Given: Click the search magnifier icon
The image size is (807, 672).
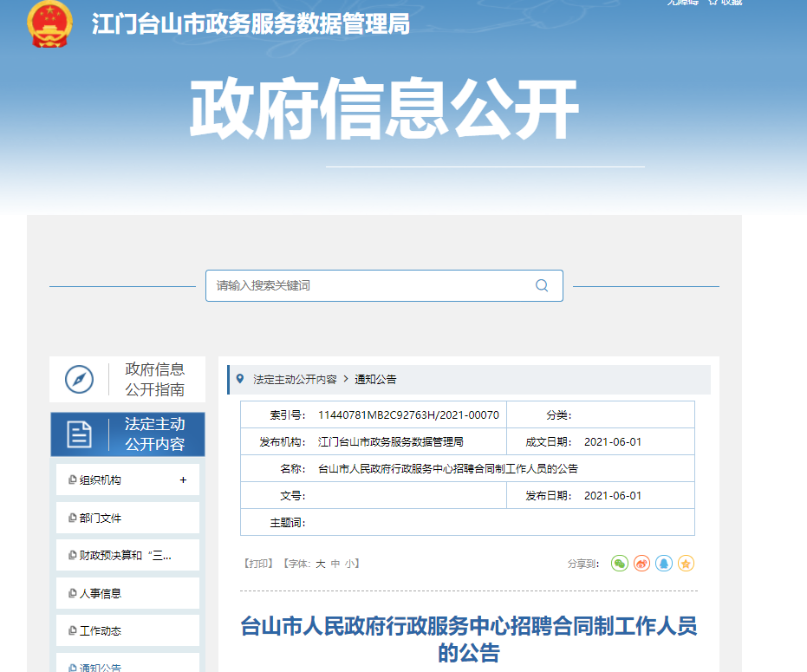Looking at the screenshot, I should click(x=542, y=285).
